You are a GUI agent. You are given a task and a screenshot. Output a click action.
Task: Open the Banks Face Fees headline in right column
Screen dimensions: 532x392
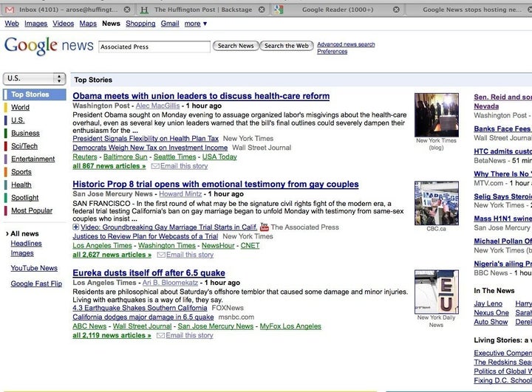[502, 129]
